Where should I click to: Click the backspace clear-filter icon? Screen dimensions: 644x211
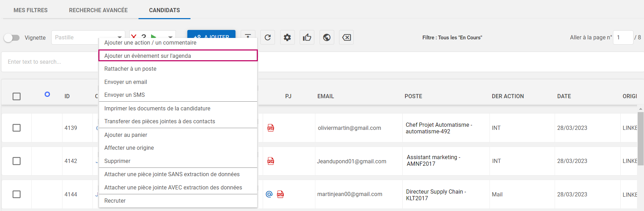point(346,37)
